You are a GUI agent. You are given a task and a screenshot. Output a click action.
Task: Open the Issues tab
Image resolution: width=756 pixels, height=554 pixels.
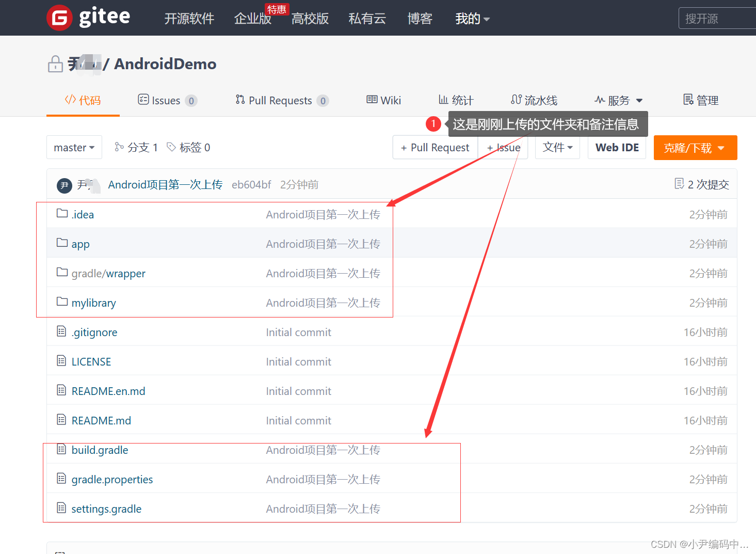pos(168,100)
